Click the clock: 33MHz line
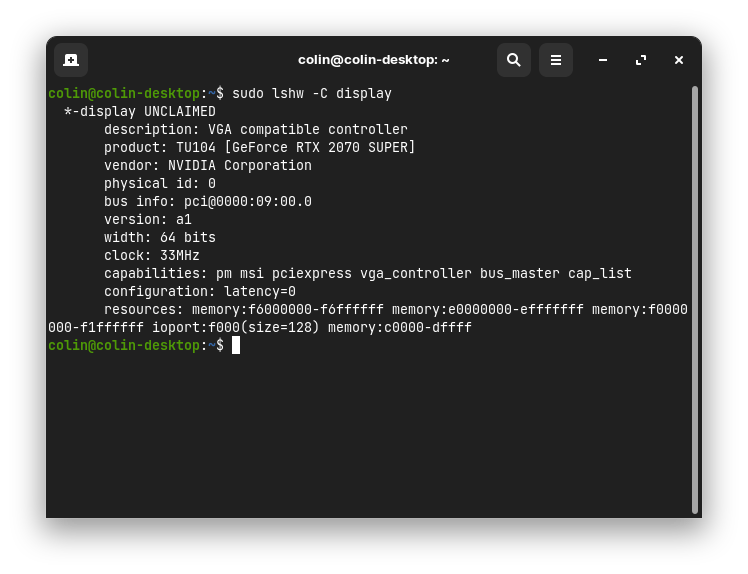Screen dimensions: 748x574 152,256
